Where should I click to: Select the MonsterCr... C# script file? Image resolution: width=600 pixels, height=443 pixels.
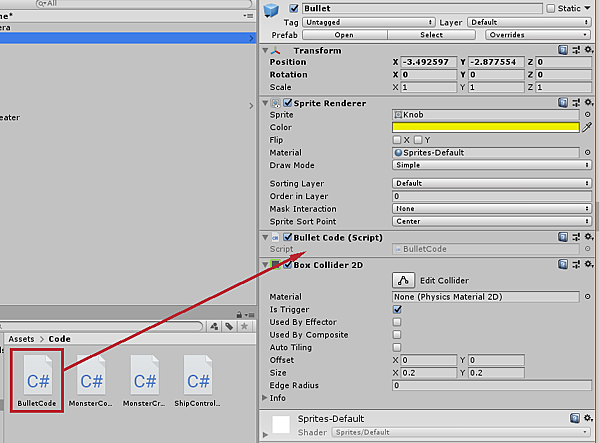coord(144,381)
